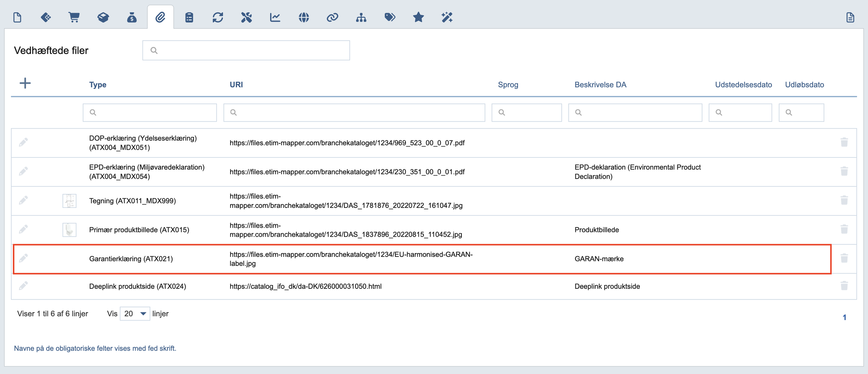Open the blank document tab icon

coord(17,17)
